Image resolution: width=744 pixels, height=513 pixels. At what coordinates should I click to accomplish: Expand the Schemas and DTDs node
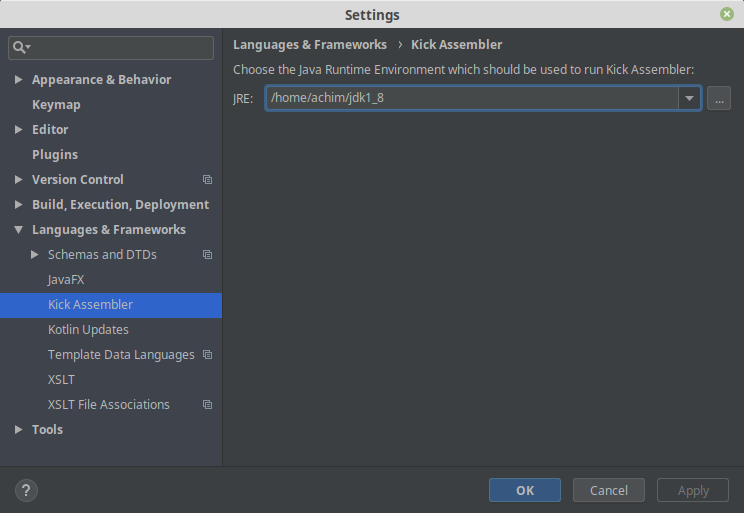[x=34, y=255]
